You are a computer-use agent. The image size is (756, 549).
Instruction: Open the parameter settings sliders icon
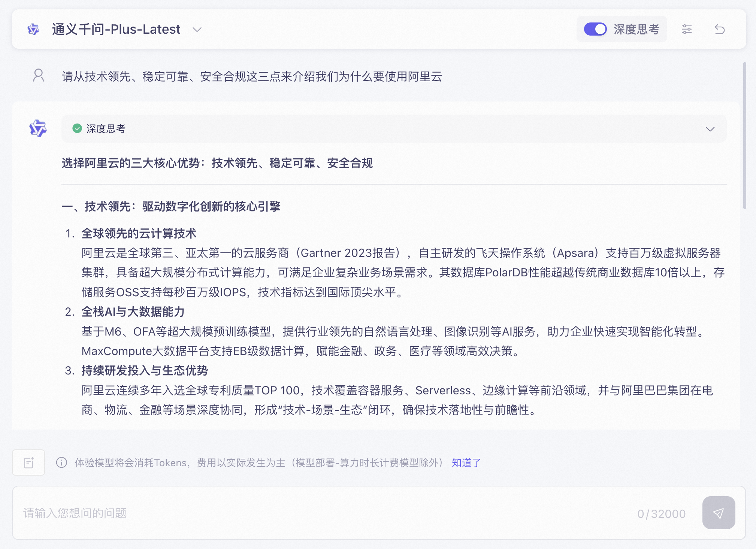point(687,29)
